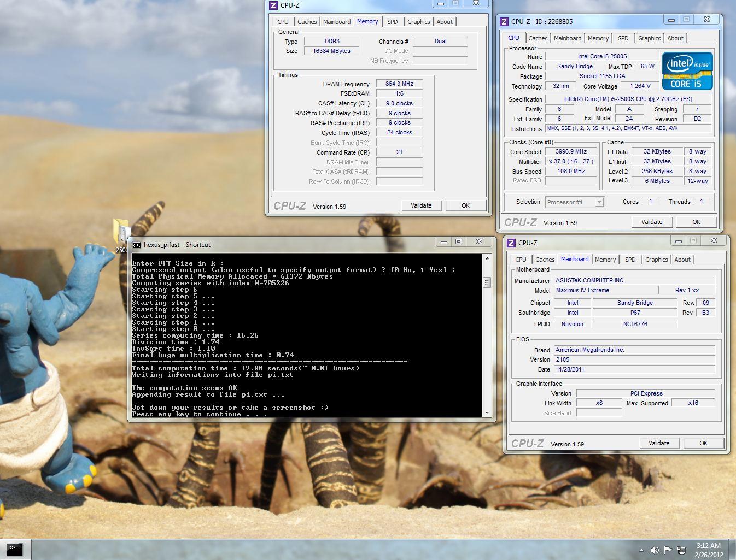Click the x 37.0 multiplier value

(571, 161)
